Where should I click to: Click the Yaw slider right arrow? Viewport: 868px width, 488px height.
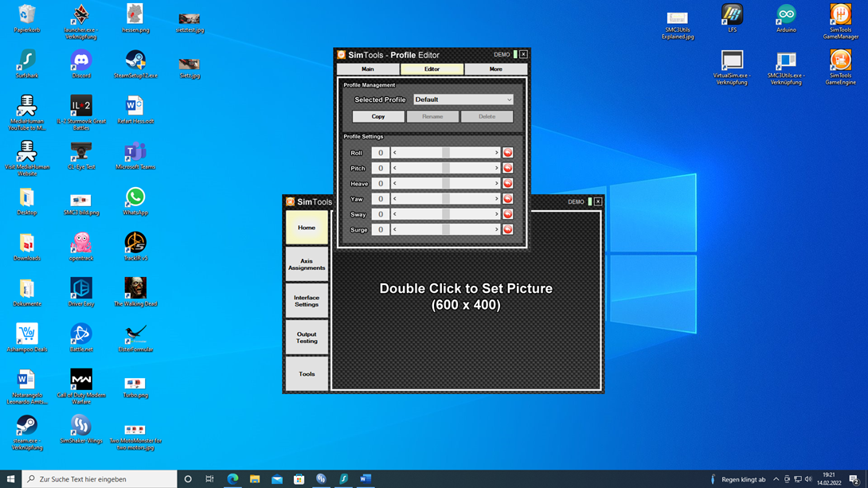(x=496, y=199)
